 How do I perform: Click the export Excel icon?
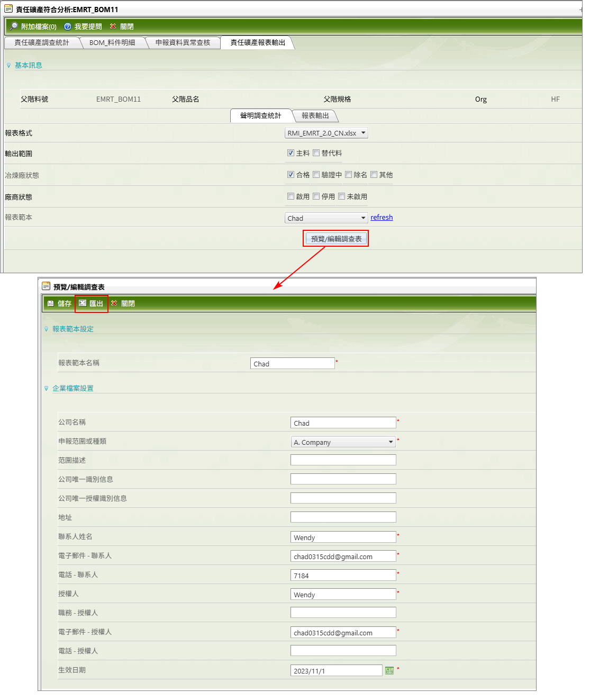point(83,303)
